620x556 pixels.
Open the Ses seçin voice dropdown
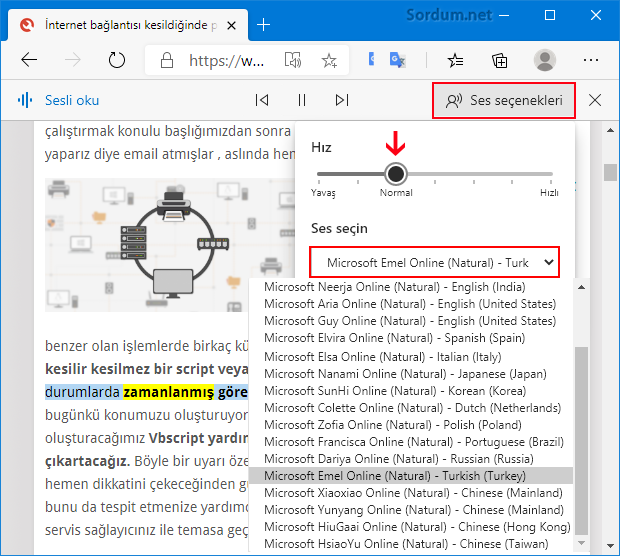(435, 262)
